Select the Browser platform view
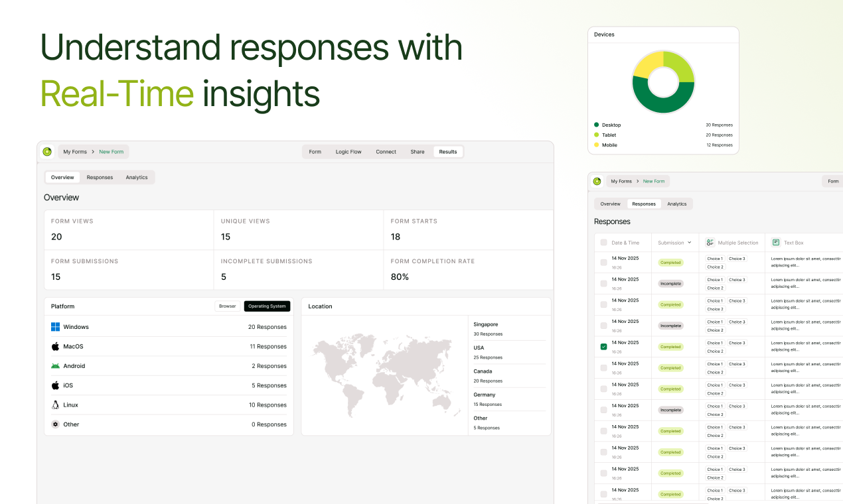843x504 pixels. tap(228, 306)
